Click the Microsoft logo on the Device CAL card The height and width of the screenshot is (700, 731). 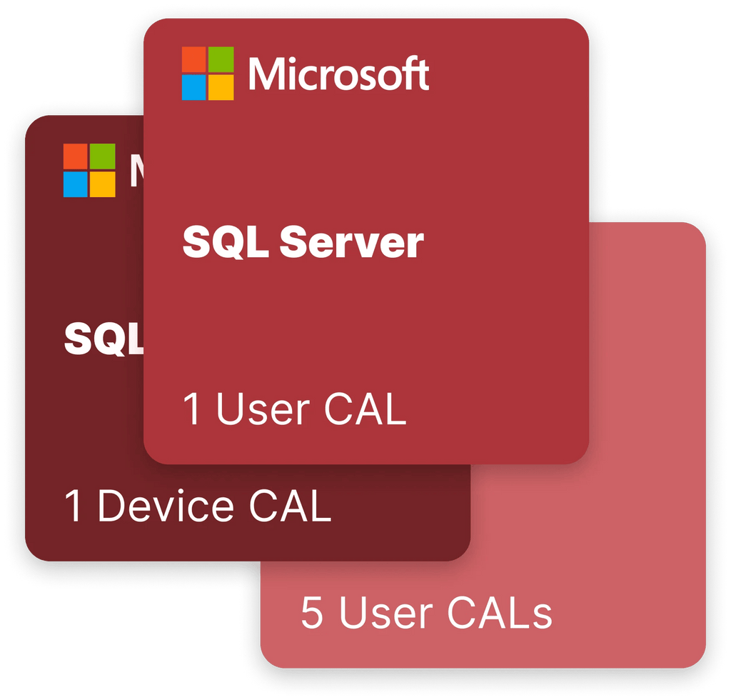tap(89, 170)
